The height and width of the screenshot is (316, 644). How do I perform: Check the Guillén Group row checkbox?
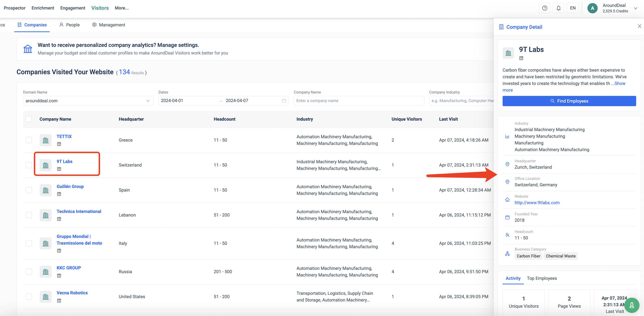[x=29, y=190]
